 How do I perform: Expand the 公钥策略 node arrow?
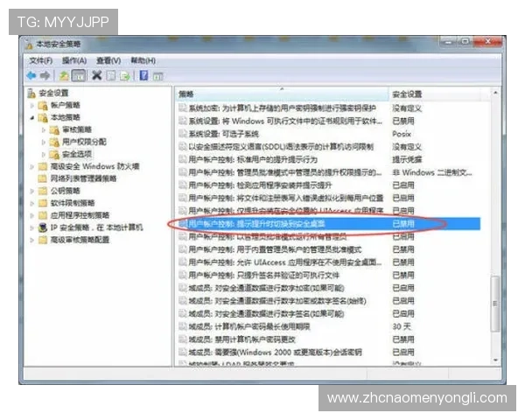[x=32, y=192]
